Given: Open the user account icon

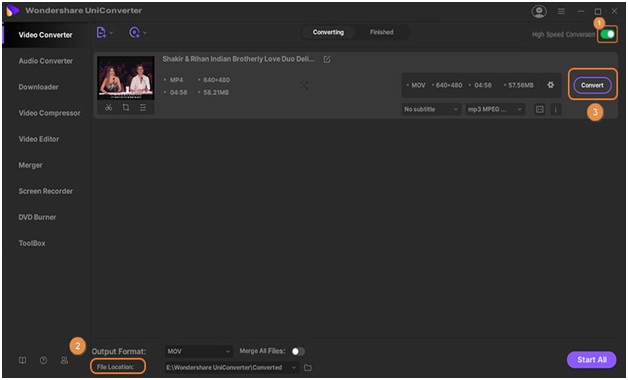Looking at the screenshot, I should click(x=539, y=12).
